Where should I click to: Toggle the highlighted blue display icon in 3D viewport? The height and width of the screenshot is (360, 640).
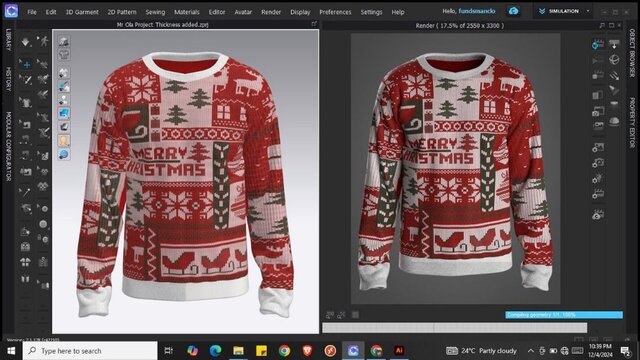point(64,113)
